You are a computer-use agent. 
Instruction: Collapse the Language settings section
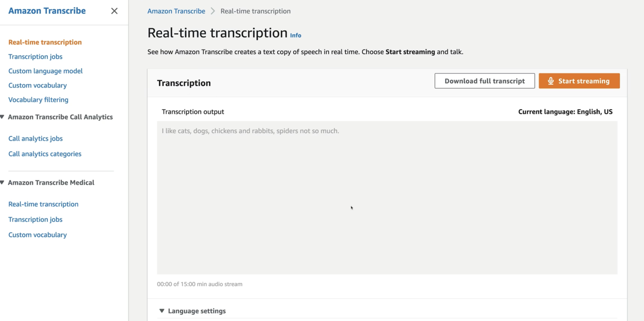coord(162,311)
